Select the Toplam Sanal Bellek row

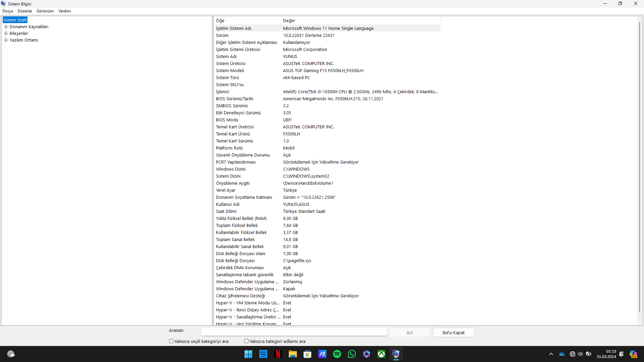[327, 240]
